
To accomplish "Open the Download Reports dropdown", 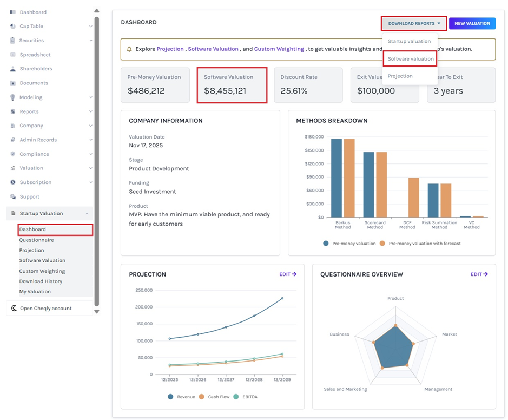I will [x=414, y=24].
